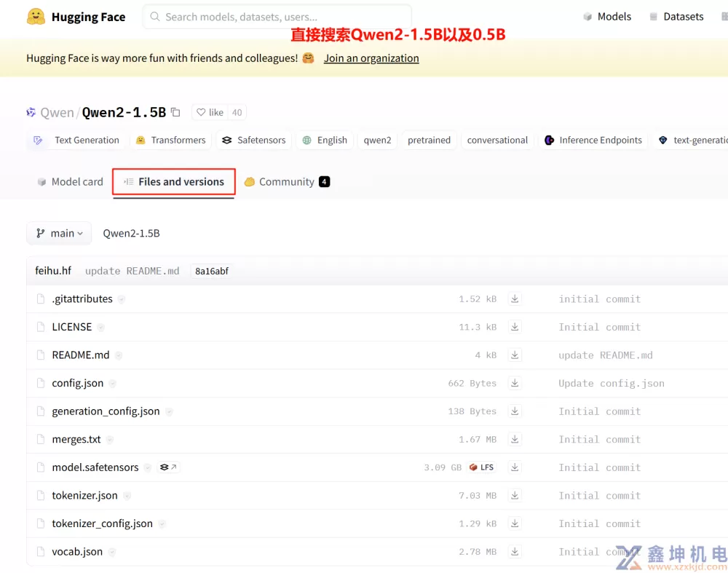Open the feihu.hf author link
The width and height of the screenshot is (728, 573).
click(x=53, y=271)
